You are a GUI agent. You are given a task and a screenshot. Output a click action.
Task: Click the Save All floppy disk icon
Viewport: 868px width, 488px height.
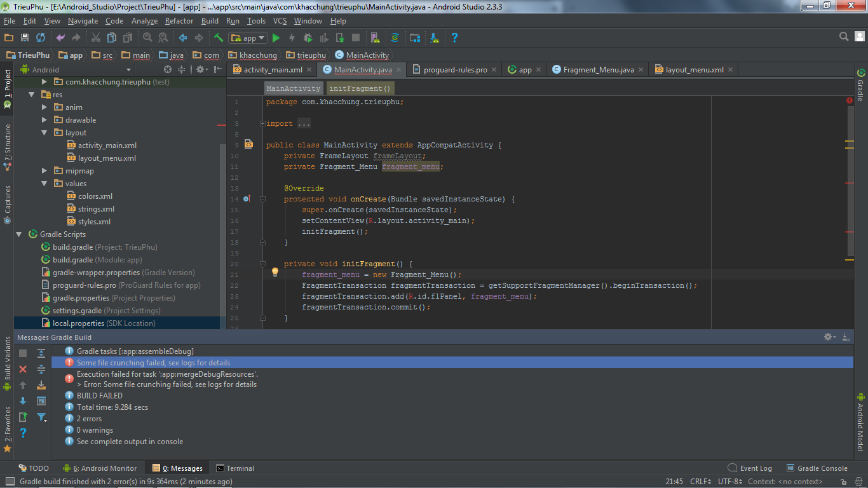coord(25,38)
